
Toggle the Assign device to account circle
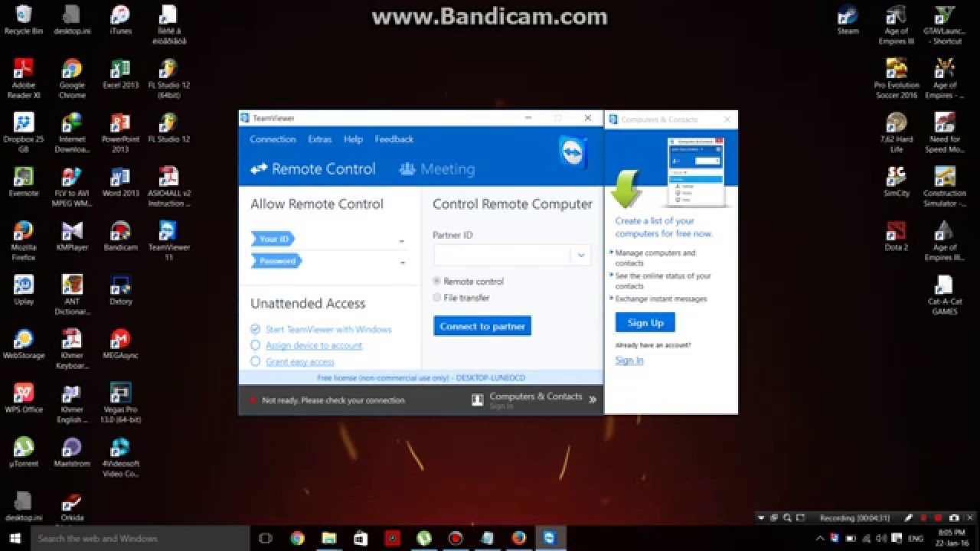[x=256, y=345]
